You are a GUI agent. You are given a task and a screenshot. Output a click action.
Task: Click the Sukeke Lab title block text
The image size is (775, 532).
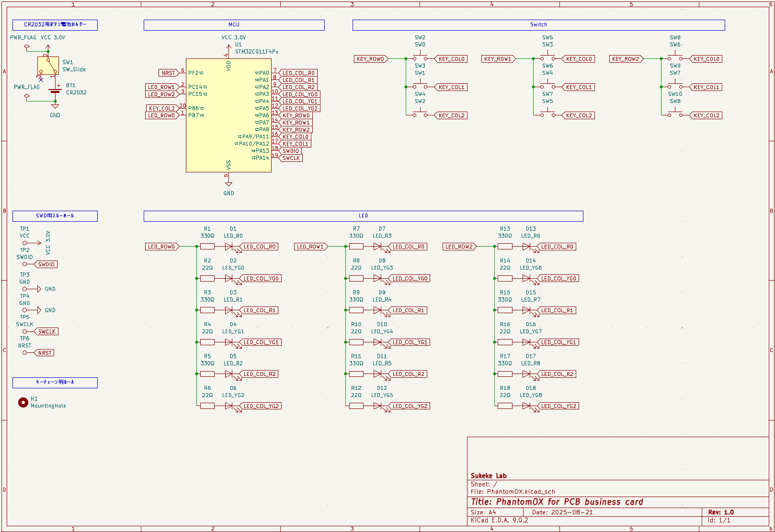coord(489,475)
